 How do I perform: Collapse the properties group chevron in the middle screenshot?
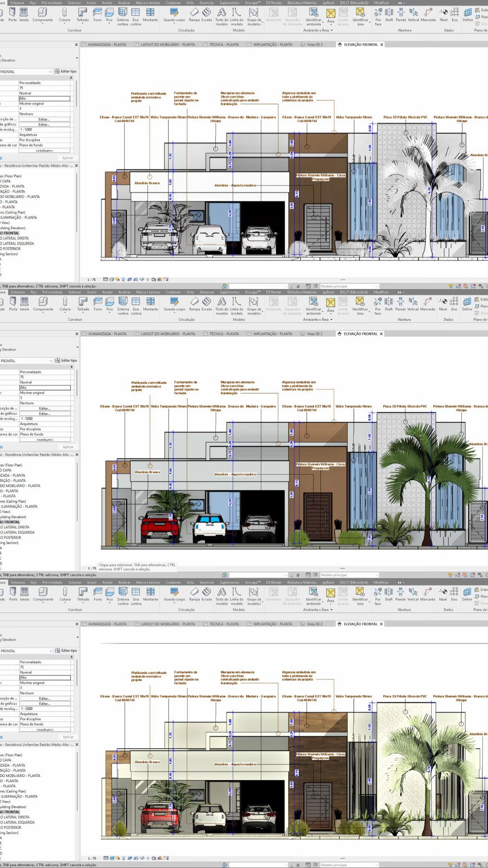[71, 366]
